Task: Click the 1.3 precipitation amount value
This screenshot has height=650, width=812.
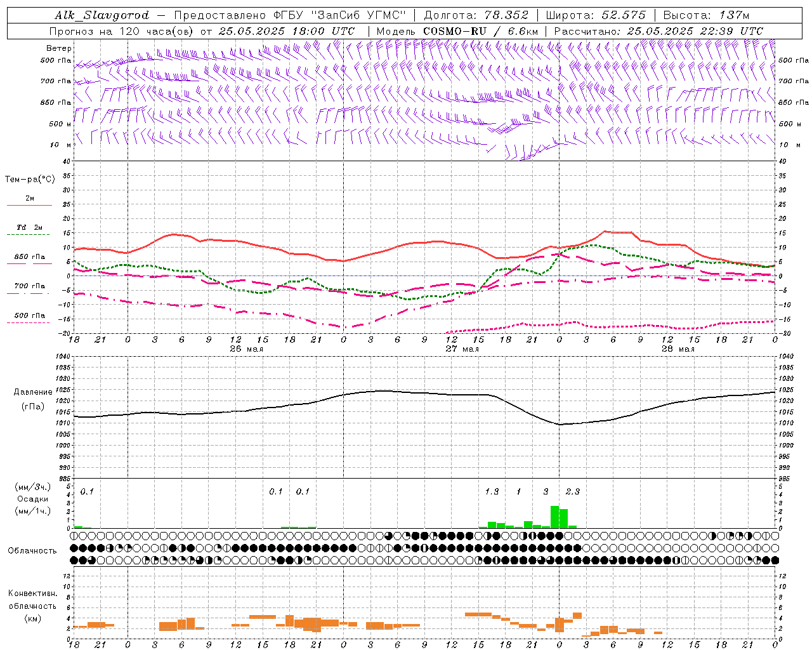Action: pos(492,491)
